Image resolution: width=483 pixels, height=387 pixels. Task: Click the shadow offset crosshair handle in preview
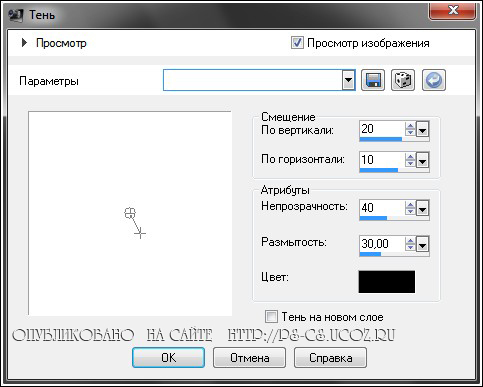(x=140, y=233)
